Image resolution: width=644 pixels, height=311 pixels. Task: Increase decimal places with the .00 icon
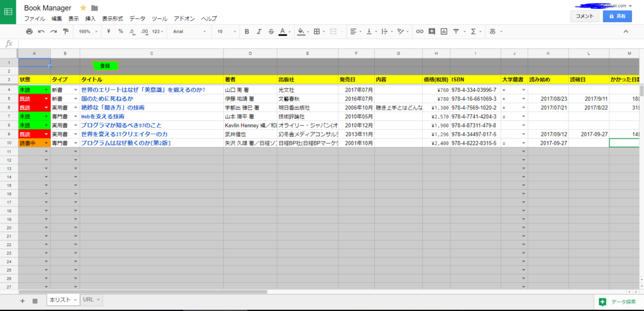[144, 31]
